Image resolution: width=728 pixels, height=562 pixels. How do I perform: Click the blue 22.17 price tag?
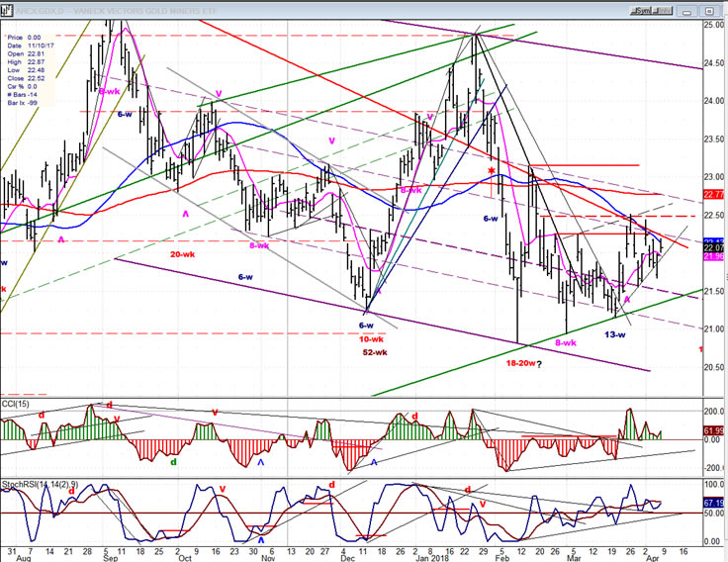(713, 241)
